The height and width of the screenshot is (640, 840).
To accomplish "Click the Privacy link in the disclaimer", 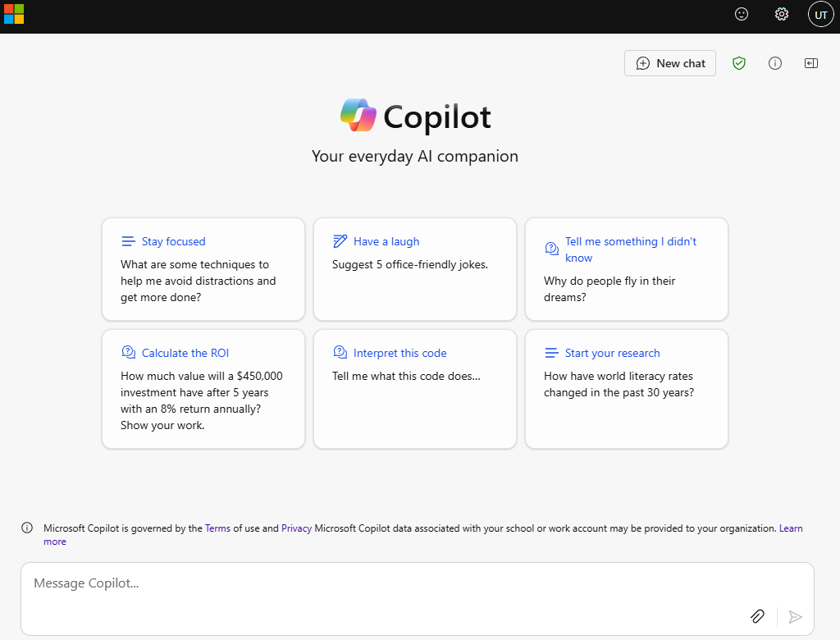I will click(296, 528).
